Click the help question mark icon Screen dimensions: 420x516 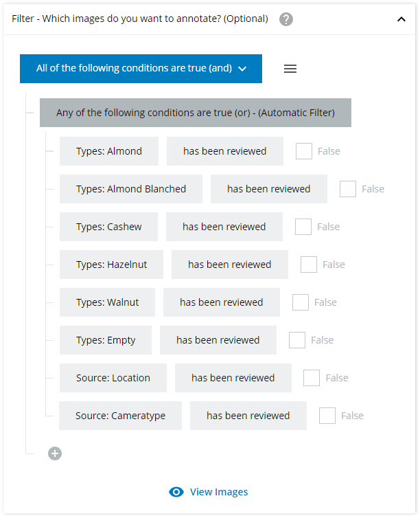[x=286, y=19]
